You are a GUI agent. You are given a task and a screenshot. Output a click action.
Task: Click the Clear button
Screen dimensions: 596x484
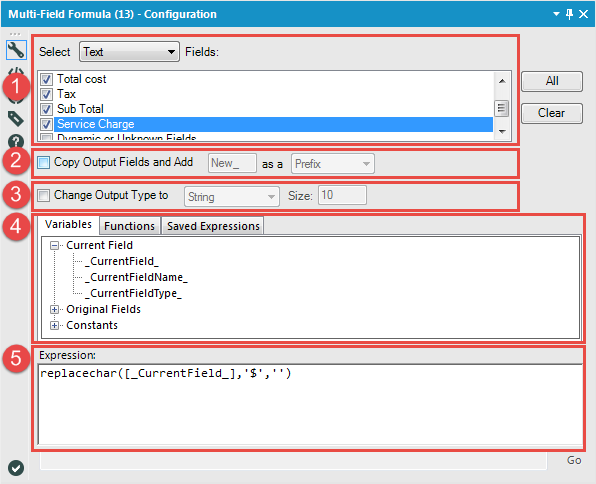point(552,113)
